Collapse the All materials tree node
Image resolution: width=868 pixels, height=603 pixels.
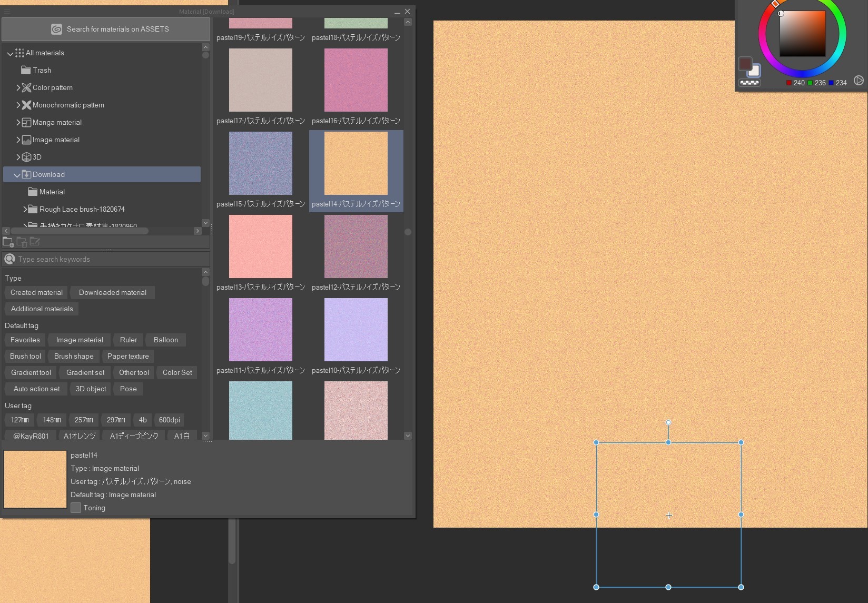tap(10, 53)
